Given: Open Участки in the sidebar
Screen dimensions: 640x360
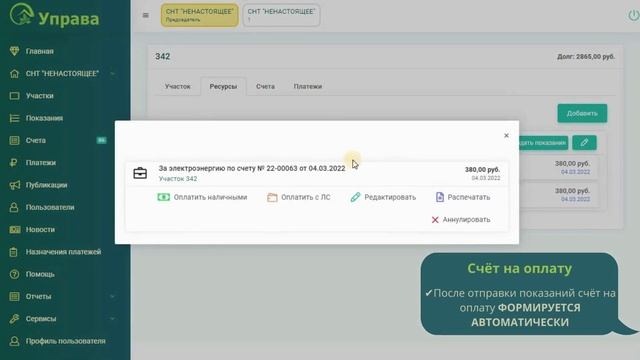Looking at the screenshot, I should pos(40,96).
